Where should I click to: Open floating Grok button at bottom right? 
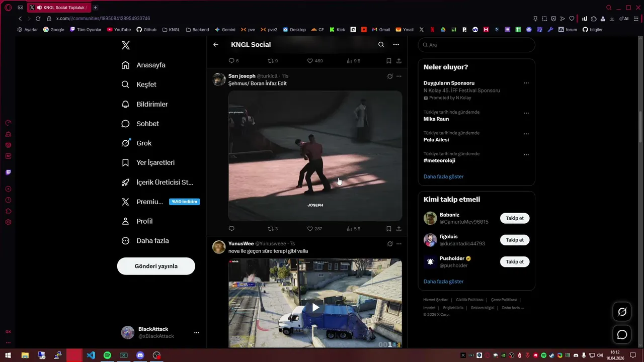pos(622,312)
